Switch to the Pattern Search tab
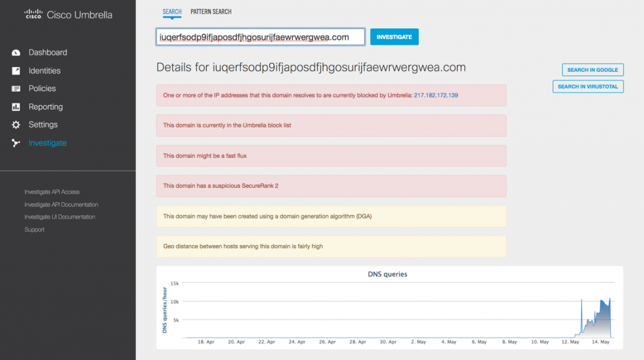 tap(211, 12)
